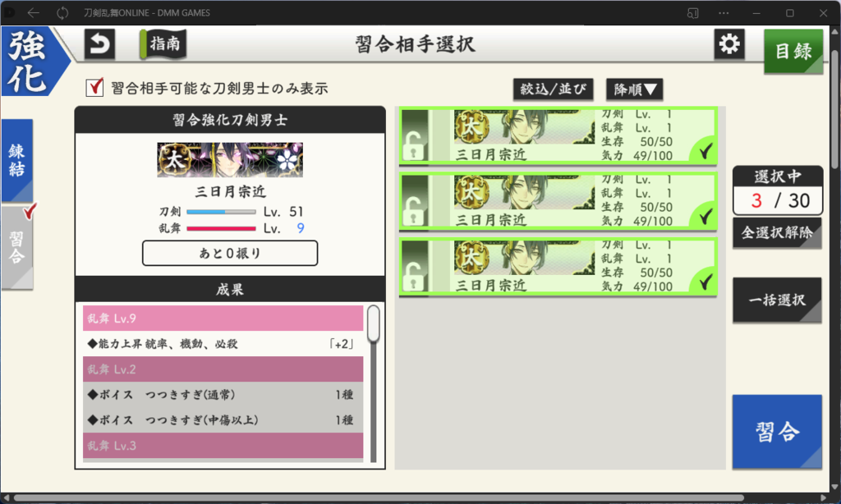Deselect the first 三日月宗近 card checkmark
The image size is (841, 504).
[x=705, y=152]
